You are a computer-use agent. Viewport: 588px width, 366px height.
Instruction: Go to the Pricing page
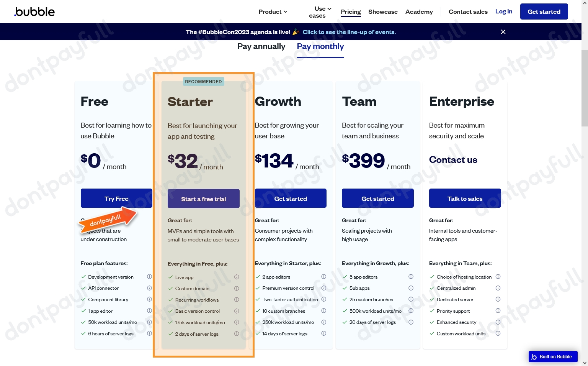[x=351, y=12]
